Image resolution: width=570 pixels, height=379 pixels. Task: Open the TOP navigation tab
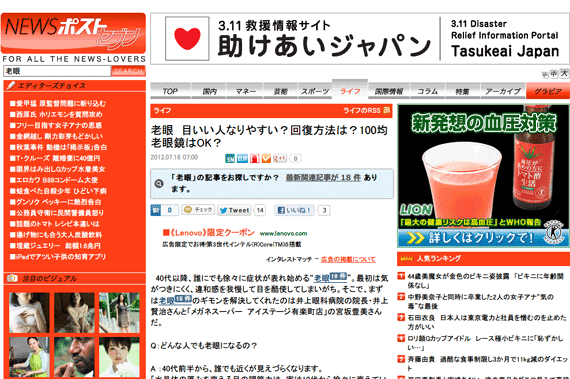[170, 91]
